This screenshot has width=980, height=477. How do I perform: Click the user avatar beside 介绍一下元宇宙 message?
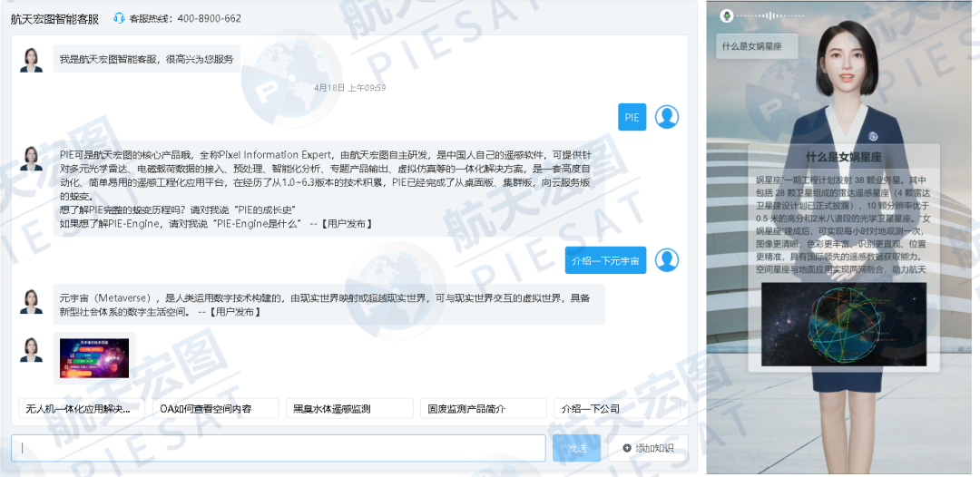click(667, 260)
